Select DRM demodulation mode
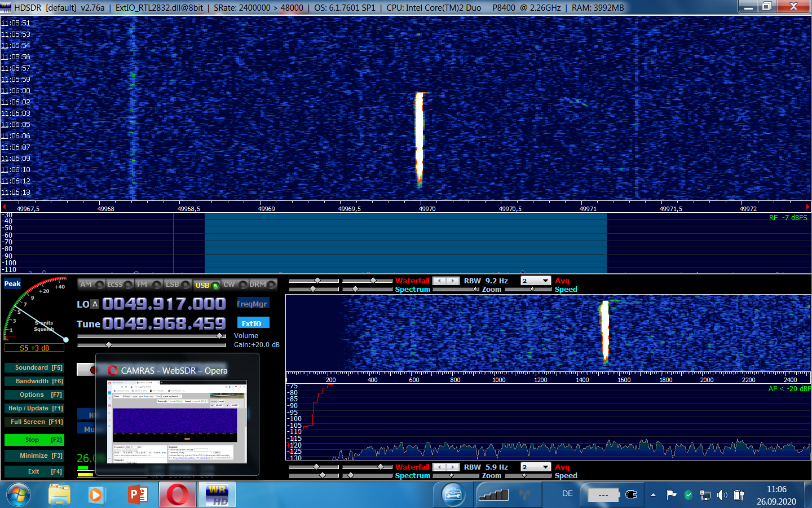The image size is (812, 508). (x=263, y=284)
